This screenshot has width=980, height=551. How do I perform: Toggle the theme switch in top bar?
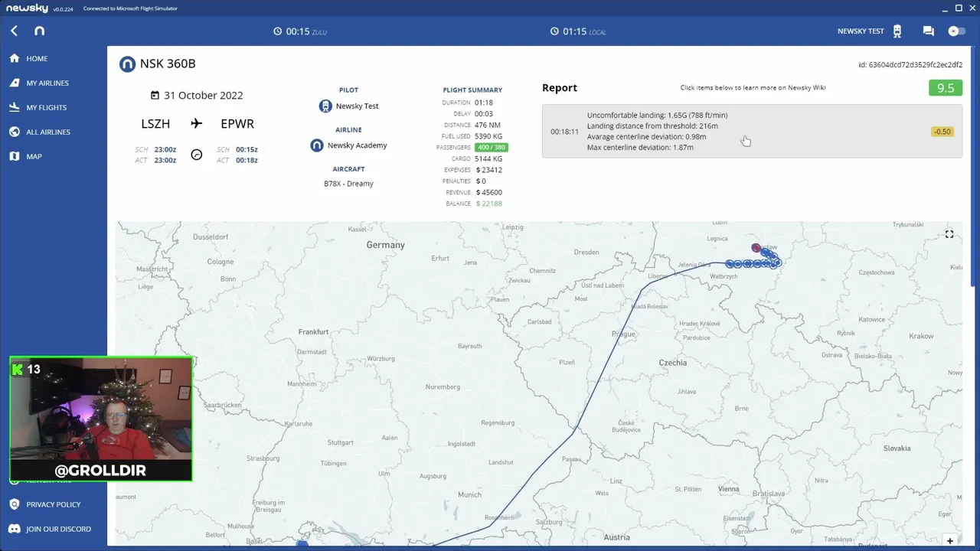[956, 31]
